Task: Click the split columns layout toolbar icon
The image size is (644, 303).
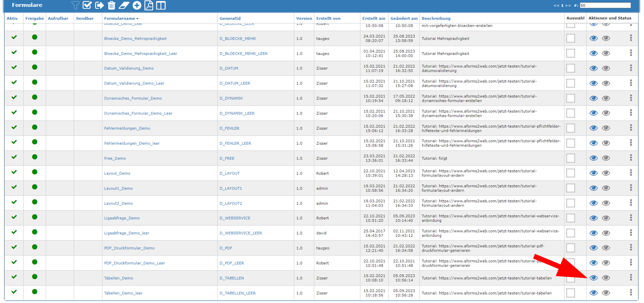Action: click(x=161, y=5)
